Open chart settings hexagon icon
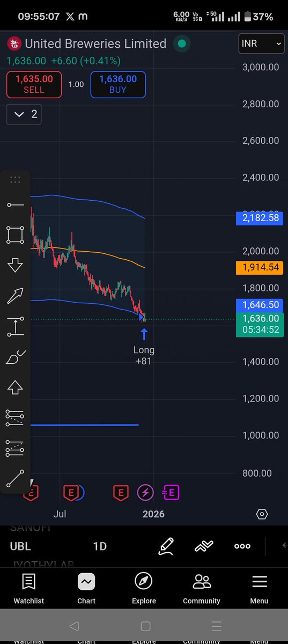 [262, 514]
